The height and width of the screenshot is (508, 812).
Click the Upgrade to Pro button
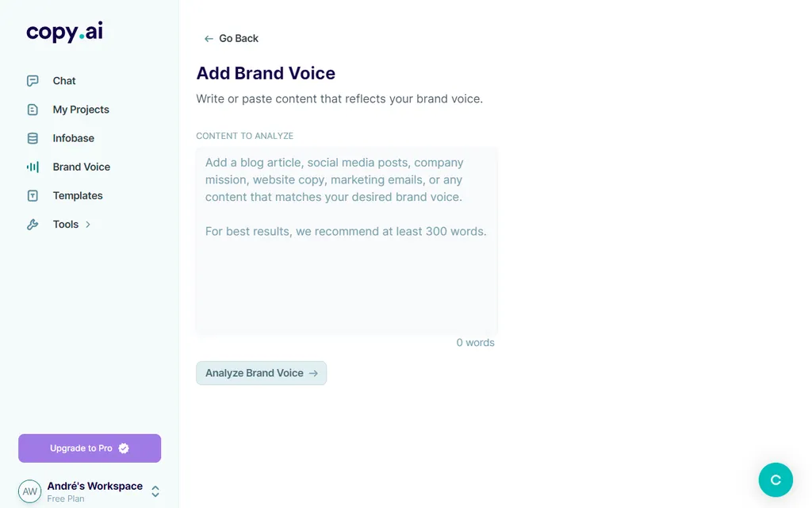point(90,448)
